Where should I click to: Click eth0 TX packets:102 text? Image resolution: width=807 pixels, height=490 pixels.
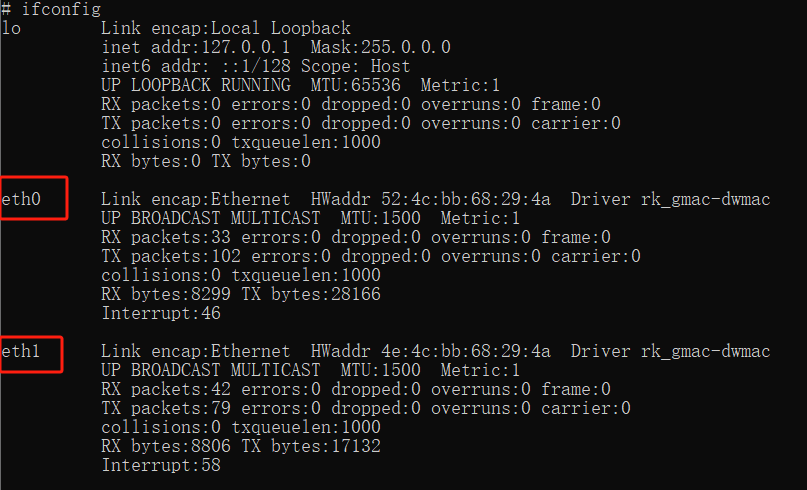tap(171, 256)
